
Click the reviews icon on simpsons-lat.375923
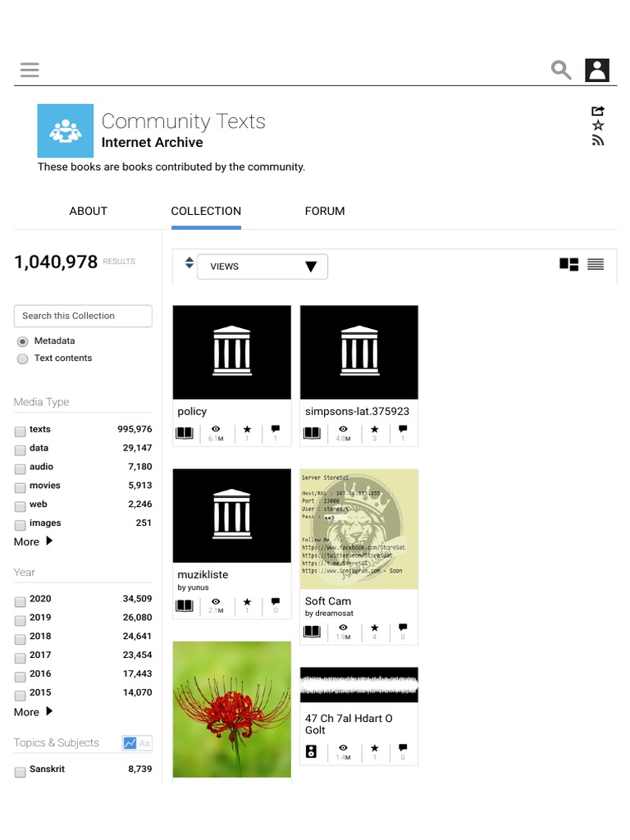coord(403,428)
